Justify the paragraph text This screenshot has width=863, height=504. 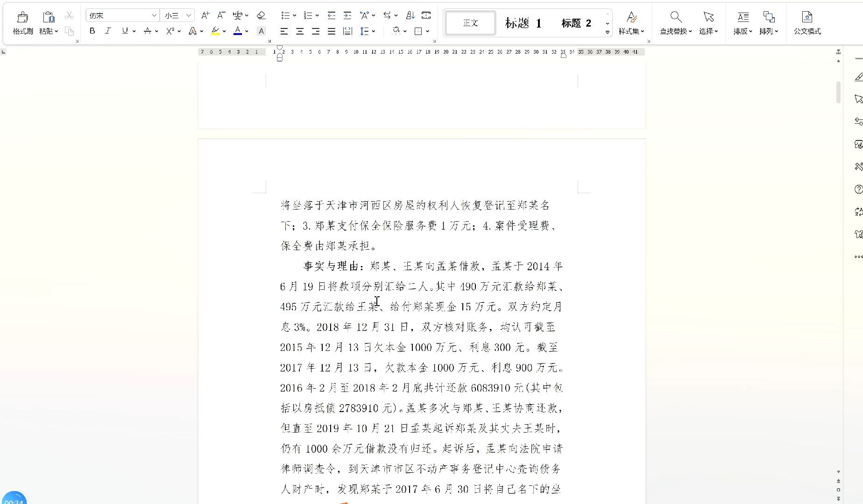click(332, 31)
